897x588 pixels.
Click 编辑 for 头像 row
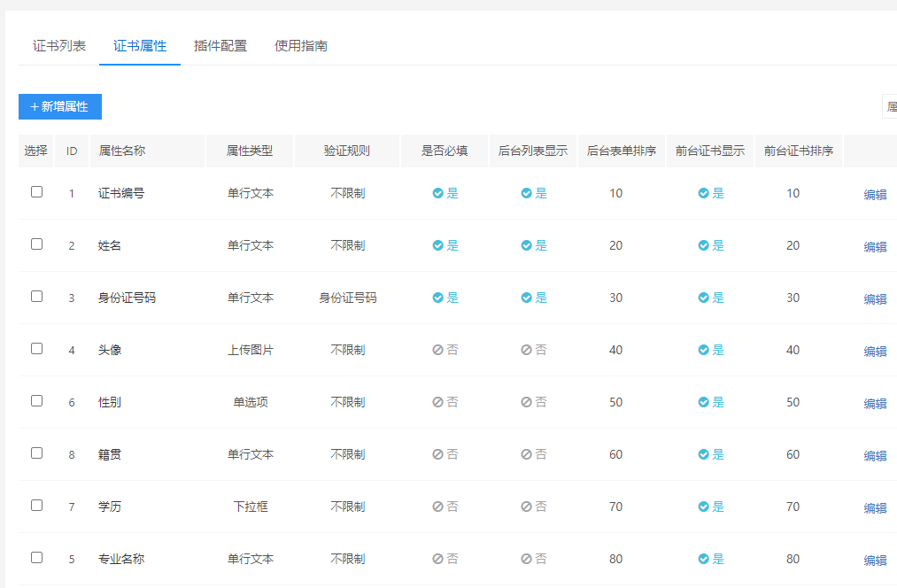(x=875, y=352)
